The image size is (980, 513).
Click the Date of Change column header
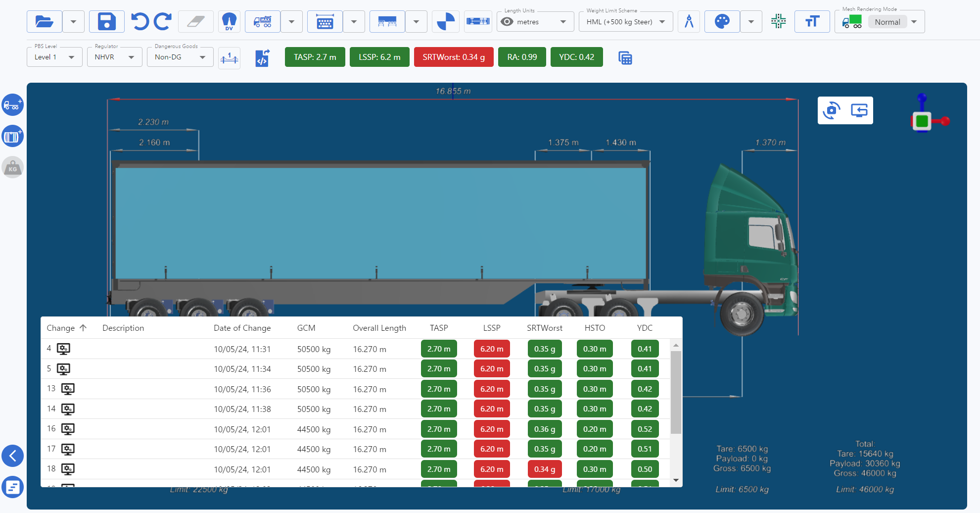pos(242,328)
